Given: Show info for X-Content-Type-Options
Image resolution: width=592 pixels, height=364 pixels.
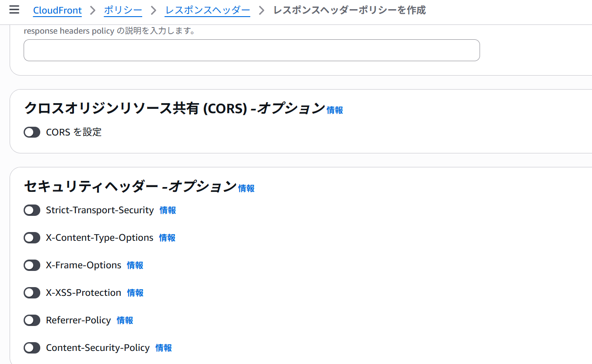Looking at the screenshot, I should coord(167,238).
